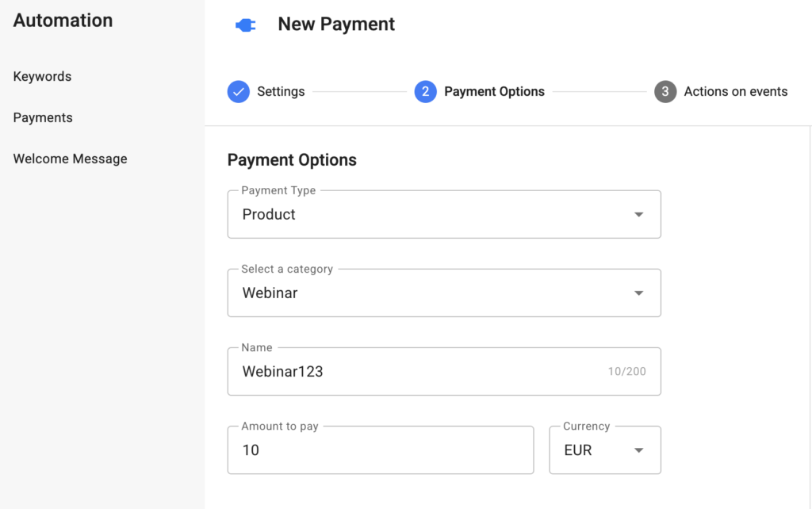Open Keywords in the sidebar
812x509 pixels.
tap(42, 77)
